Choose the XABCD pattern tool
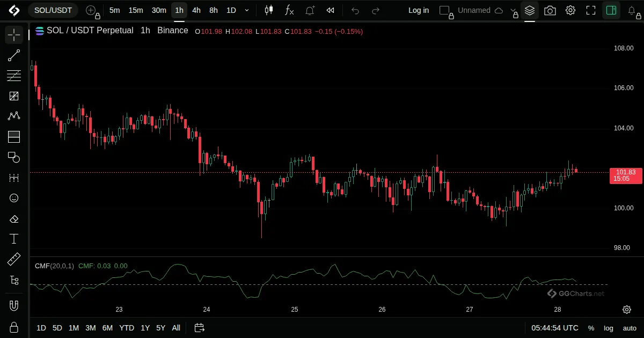The image size is (644, 338). click(14, 116)
